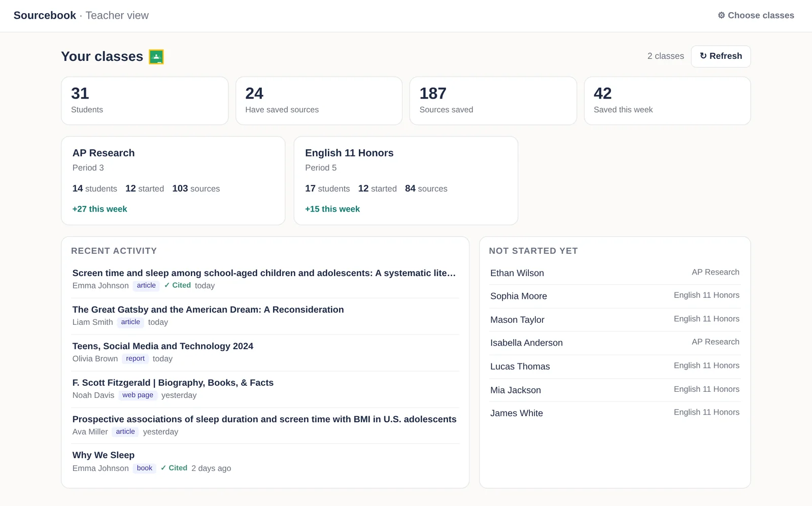The width and height of the screenshot is (812, 506).
Task: Refresh the class data
Action: coord(721,56)
